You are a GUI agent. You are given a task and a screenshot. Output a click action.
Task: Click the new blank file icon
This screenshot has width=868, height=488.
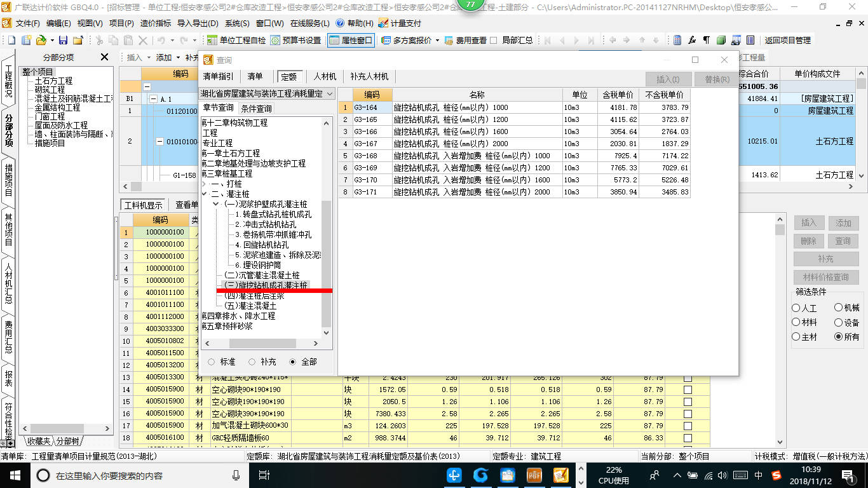click(12, 40)
